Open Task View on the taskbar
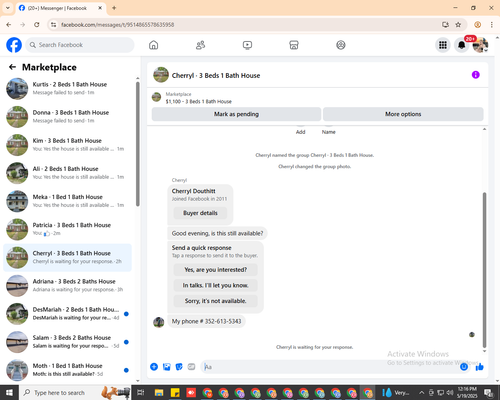Screen dimensions: 500x400 (x=141, y=393)
